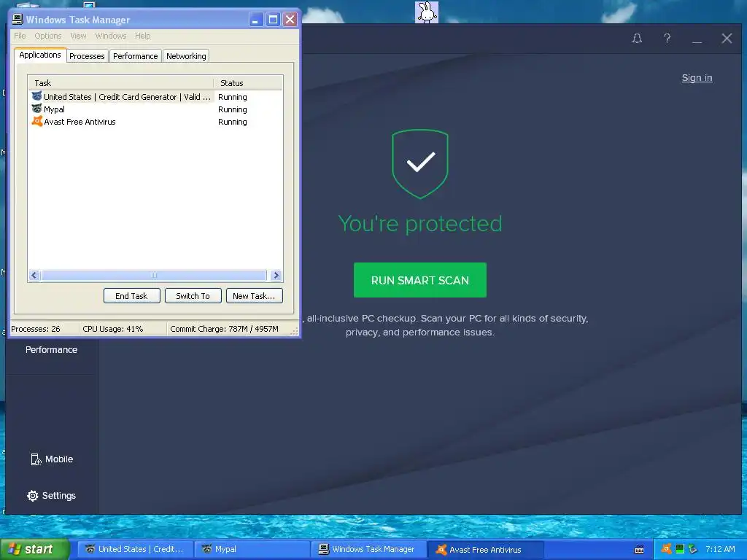
Task: Open the File menu in Task Manager
Action: click(20, 36)
